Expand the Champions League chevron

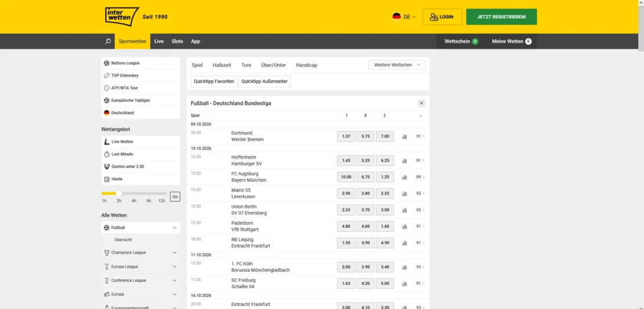click(x=175, y=253)
